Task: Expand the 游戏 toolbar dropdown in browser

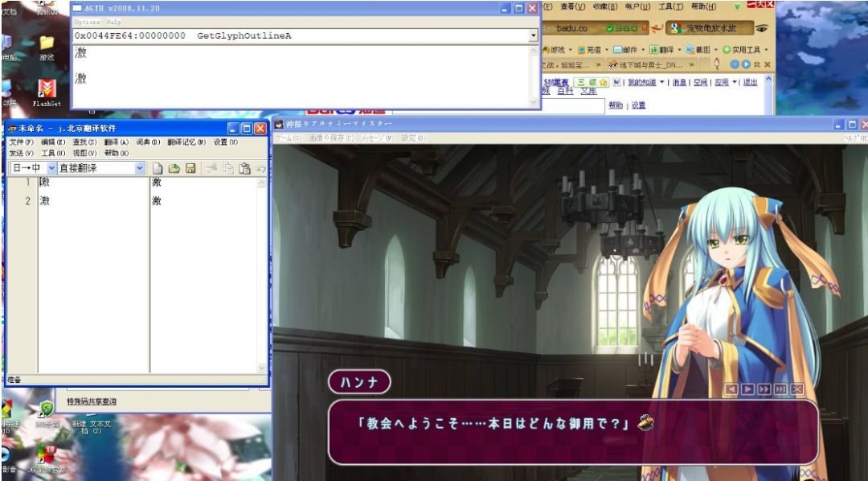Action: point(570,50)
